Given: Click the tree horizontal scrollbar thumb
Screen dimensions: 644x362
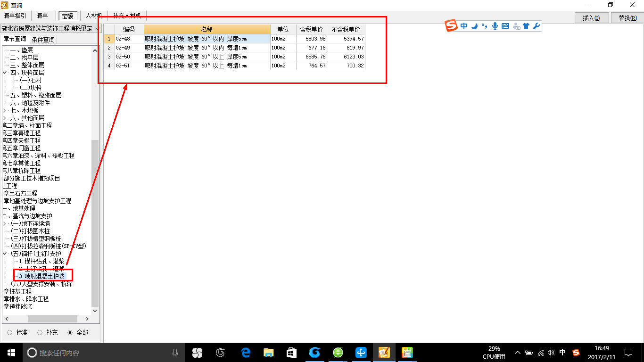Looking at the screenshot, I should coord(52,319).
